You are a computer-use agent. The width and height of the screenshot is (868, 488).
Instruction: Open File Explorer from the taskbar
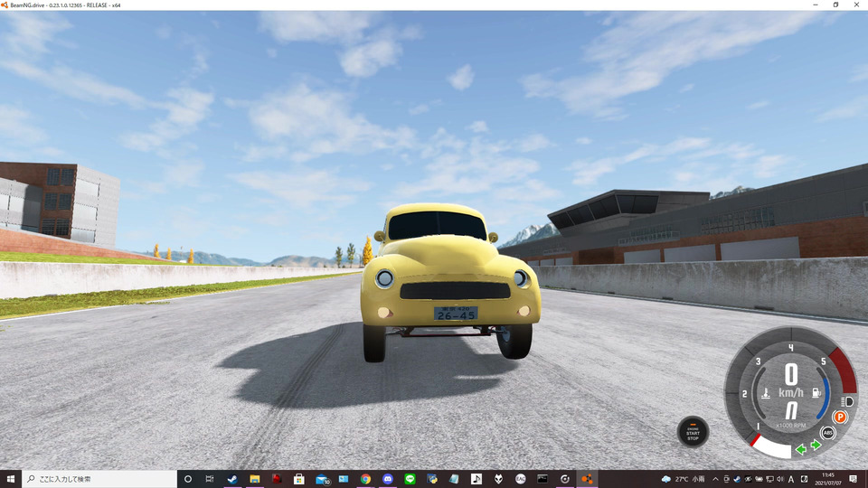coord(255,479)
